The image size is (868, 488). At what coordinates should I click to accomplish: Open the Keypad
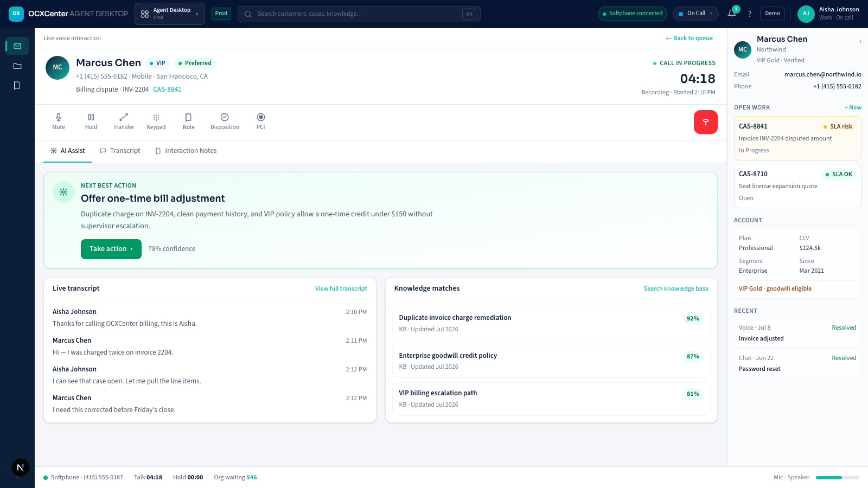pos(156,122)
